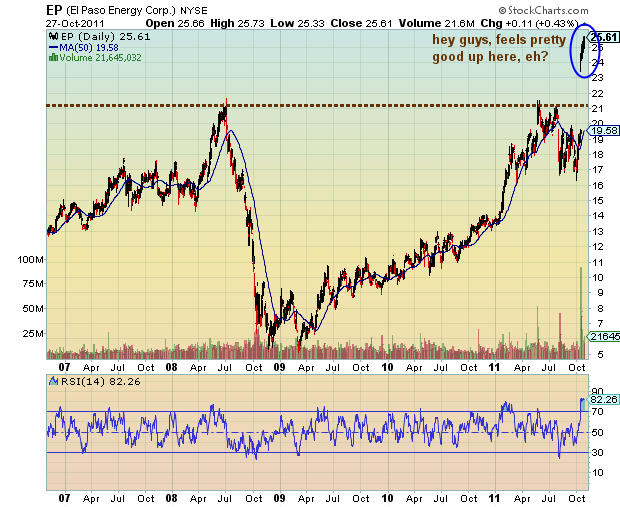Click the Open 25.66 value

point(175,23)
